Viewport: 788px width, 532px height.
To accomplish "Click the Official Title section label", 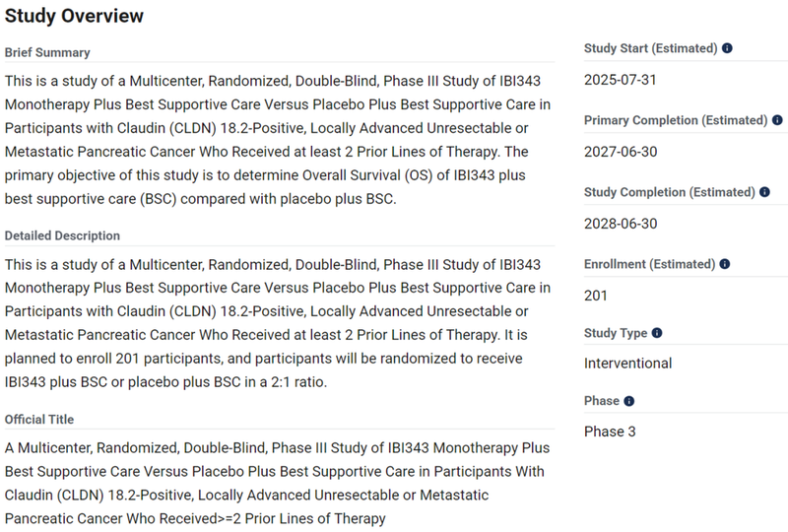I will click(39, 420).
